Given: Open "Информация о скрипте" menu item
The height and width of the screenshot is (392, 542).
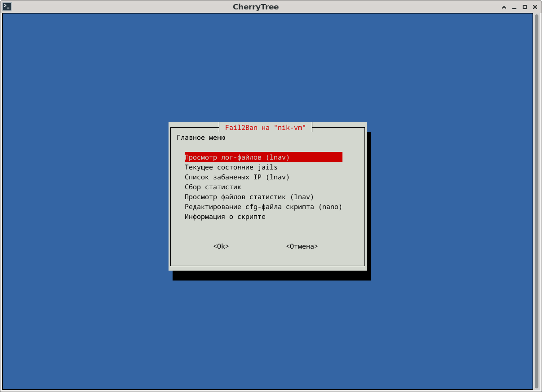Looking at the screenshot, I should coord(225,217).
